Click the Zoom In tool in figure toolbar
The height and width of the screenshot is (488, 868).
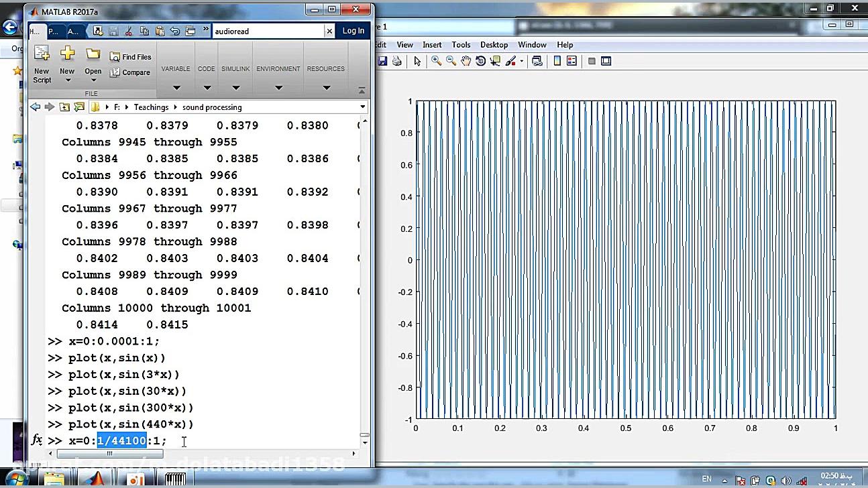pos(436,61)
